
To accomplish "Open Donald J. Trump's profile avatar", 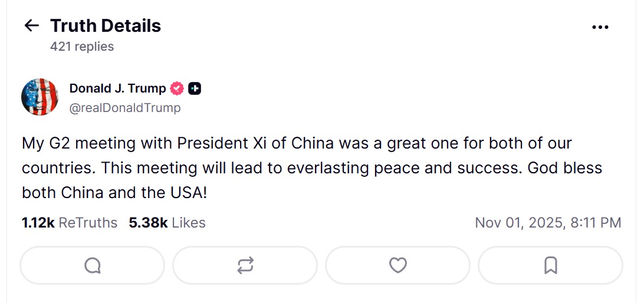I will click(40, 97).
